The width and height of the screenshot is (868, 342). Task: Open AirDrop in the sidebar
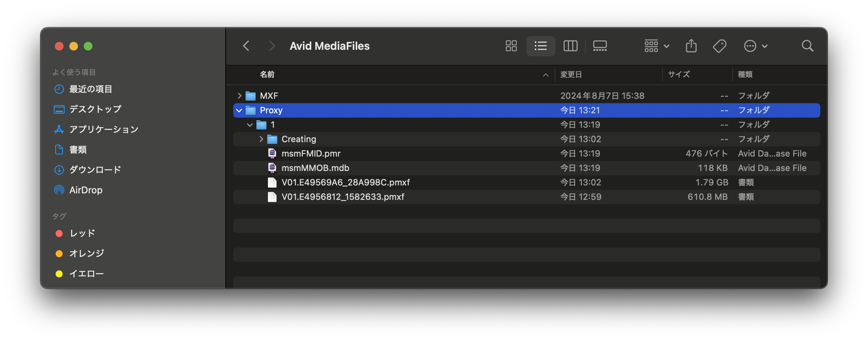(86, 190)
